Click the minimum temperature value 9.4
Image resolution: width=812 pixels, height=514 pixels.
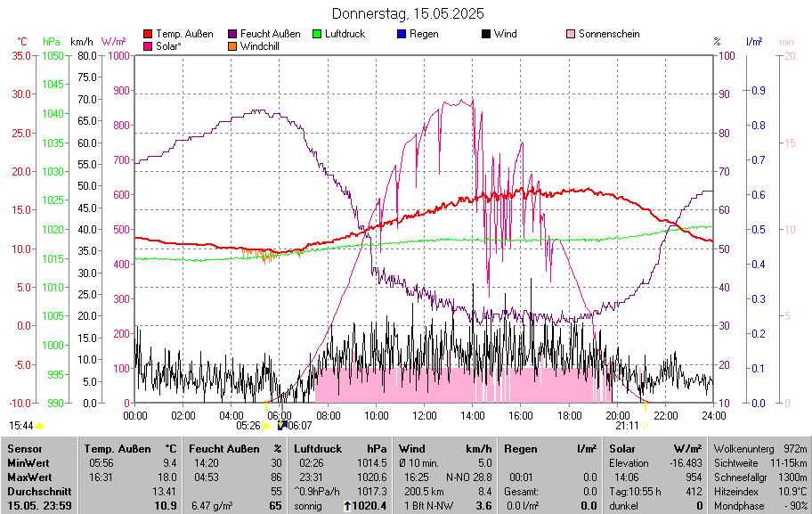(169, 463)
